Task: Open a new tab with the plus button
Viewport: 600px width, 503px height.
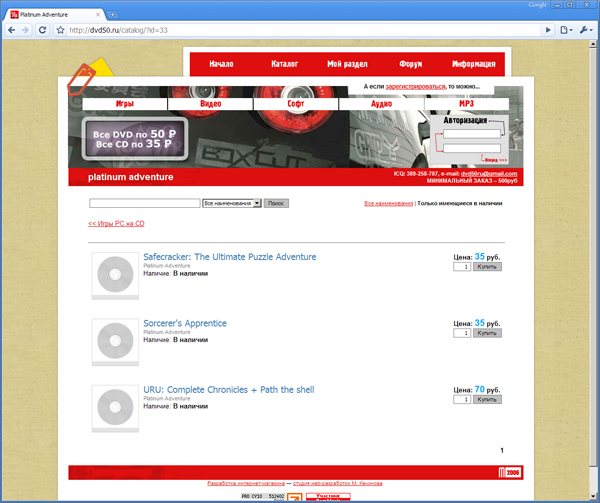Action: point(112,15)
